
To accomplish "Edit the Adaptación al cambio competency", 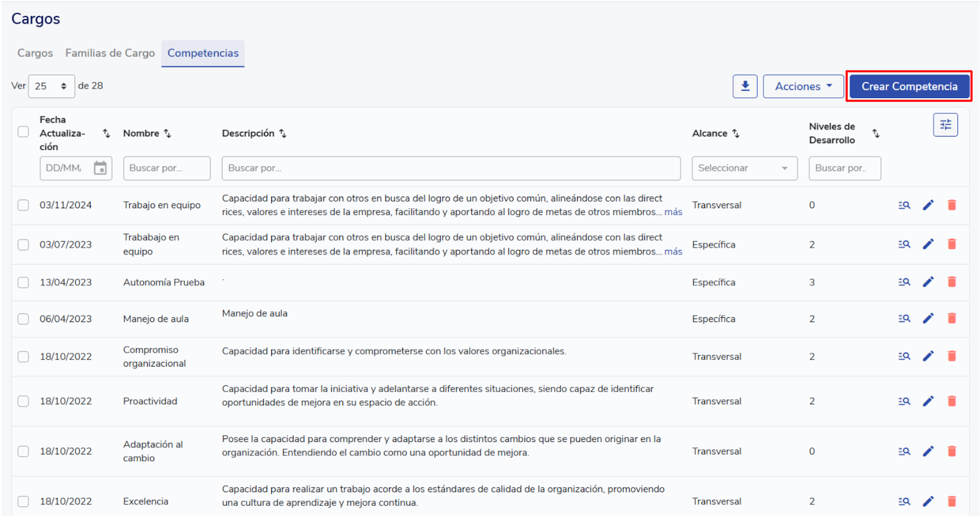I will pyautogui.click(x=929, y=452).
